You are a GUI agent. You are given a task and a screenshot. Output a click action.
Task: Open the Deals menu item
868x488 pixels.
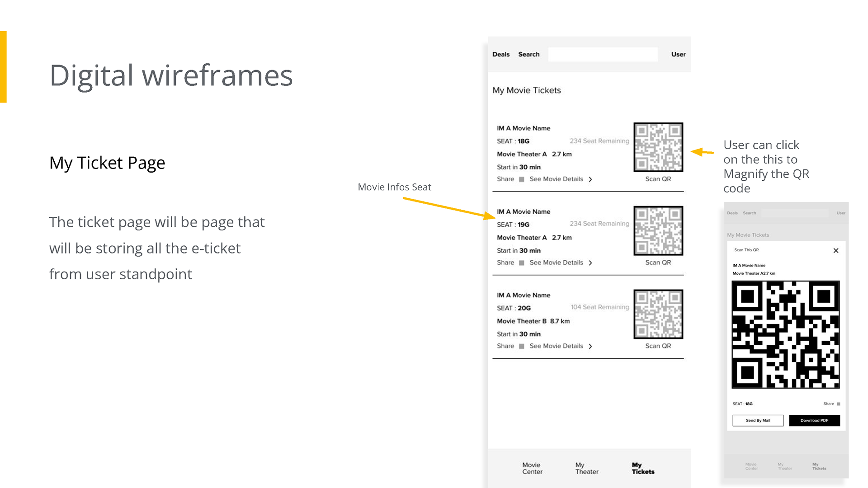501,54
